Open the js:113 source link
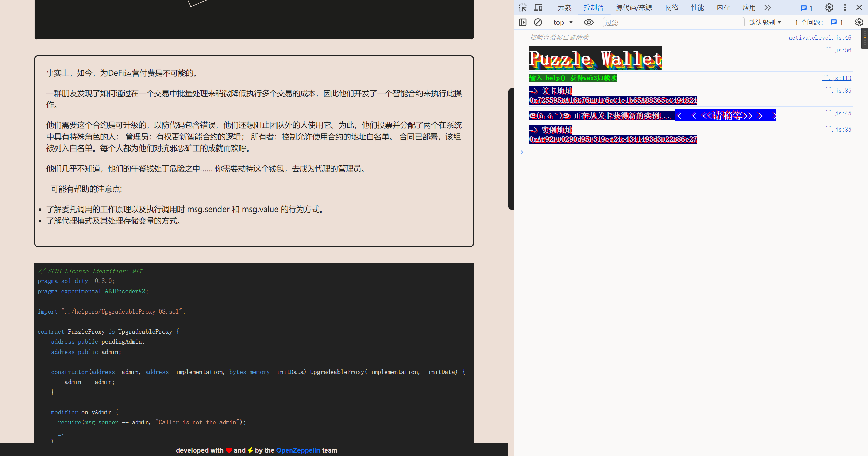The image size is (868, 456). 836,78
